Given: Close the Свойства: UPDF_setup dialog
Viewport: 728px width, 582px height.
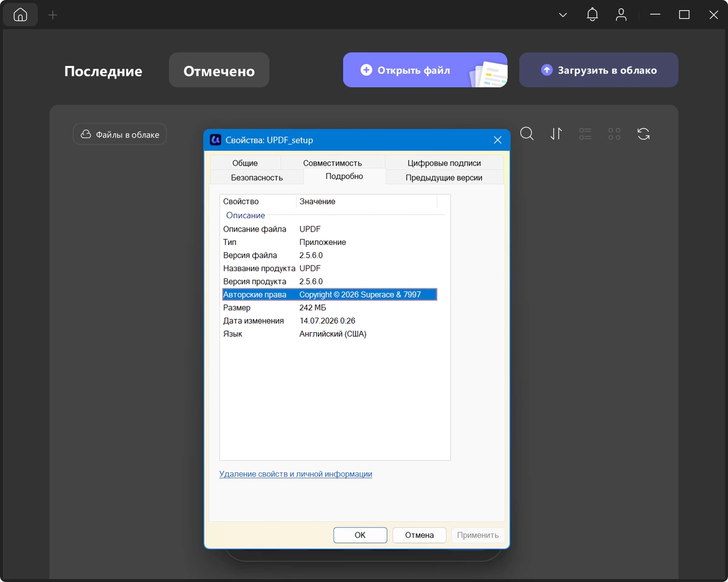Looking at the screenshot, I should coord(497,139).
